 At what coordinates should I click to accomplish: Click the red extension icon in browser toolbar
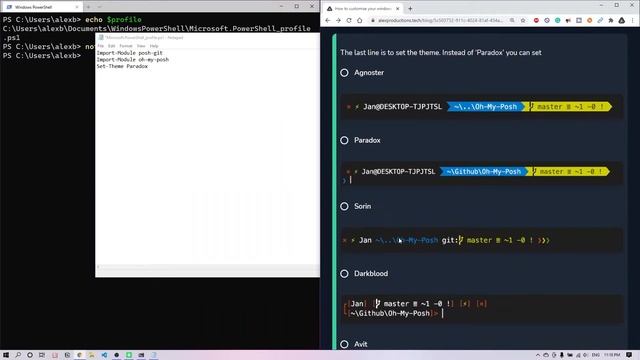tap(536, 20)
